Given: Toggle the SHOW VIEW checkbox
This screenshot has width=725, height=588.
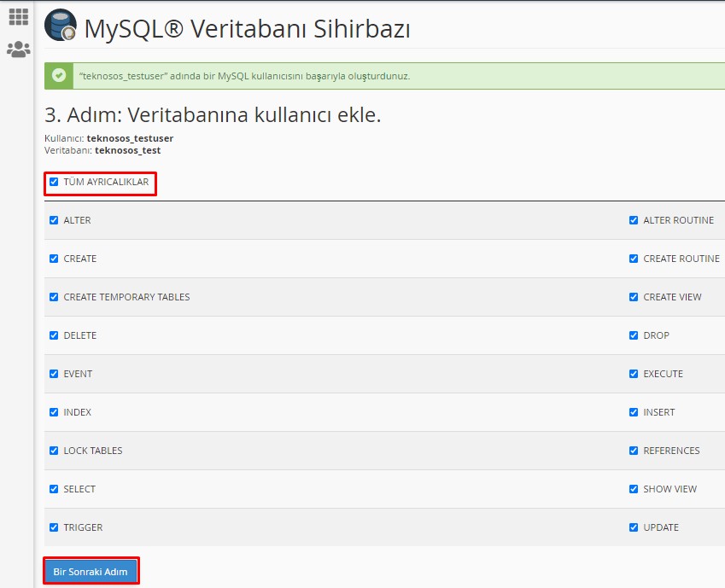Looking at the screenshot, I should (634, 489).
